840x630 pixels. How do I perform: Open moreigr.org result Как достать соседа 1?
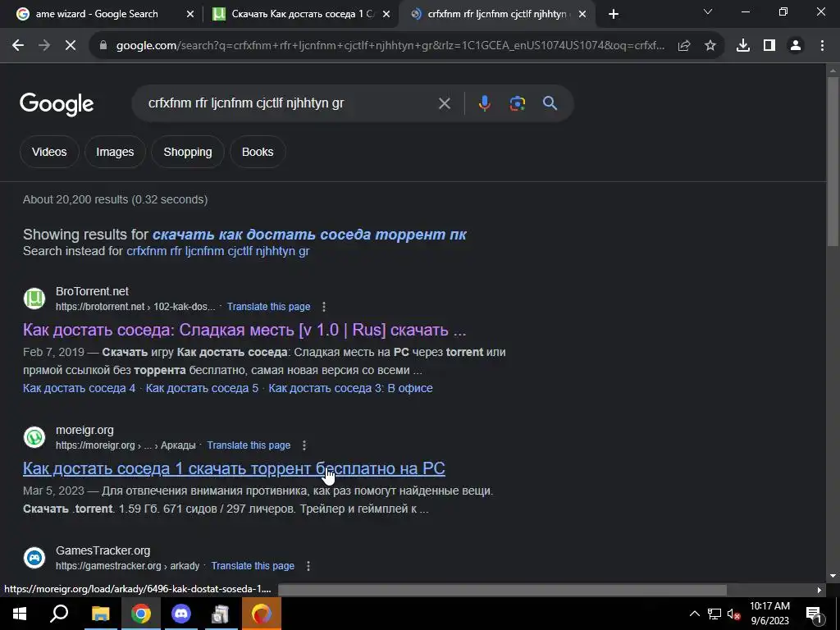tap(234, 468)
